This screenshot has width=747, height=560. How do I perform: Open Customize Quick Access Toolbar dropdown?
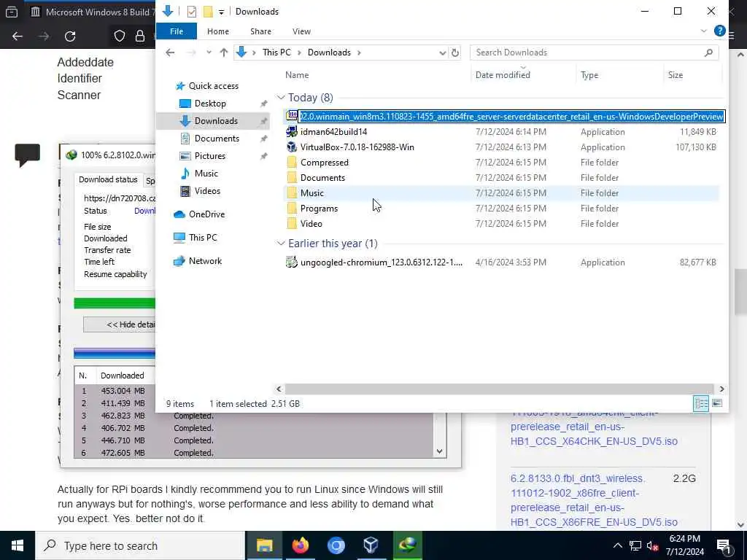[222, 12]
